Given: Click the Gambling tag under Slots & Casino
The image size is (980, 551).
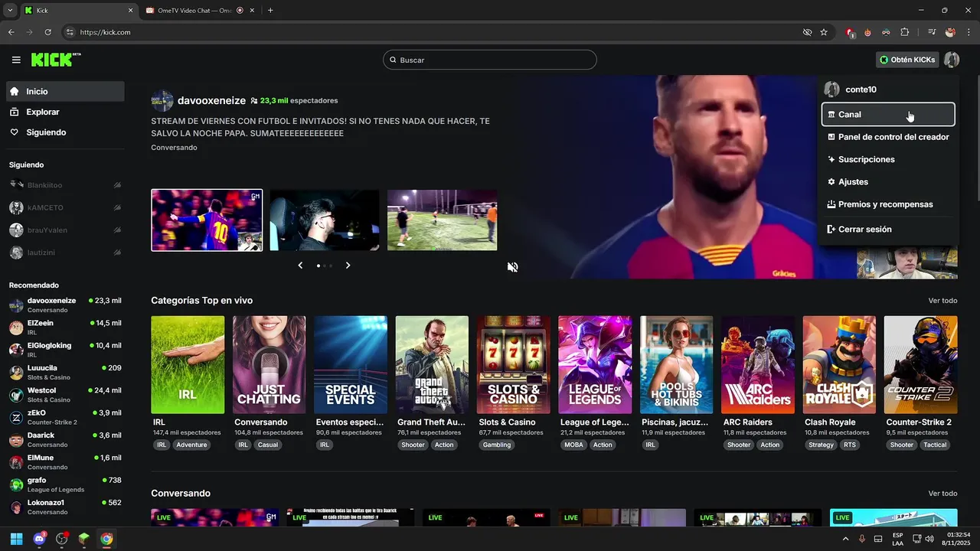Looking at the screenshot, I should (497, 445).
